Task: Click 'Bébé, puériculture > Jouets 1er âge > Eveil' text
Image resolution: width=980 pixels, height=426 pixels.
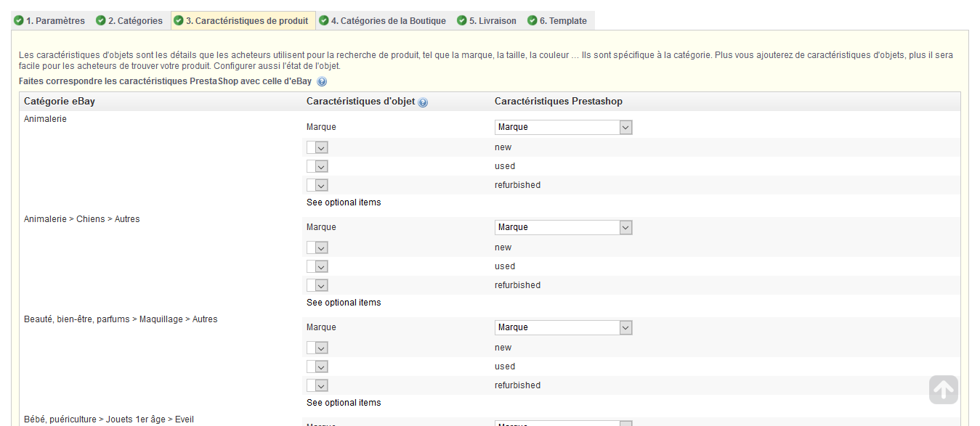Action: 109,419
